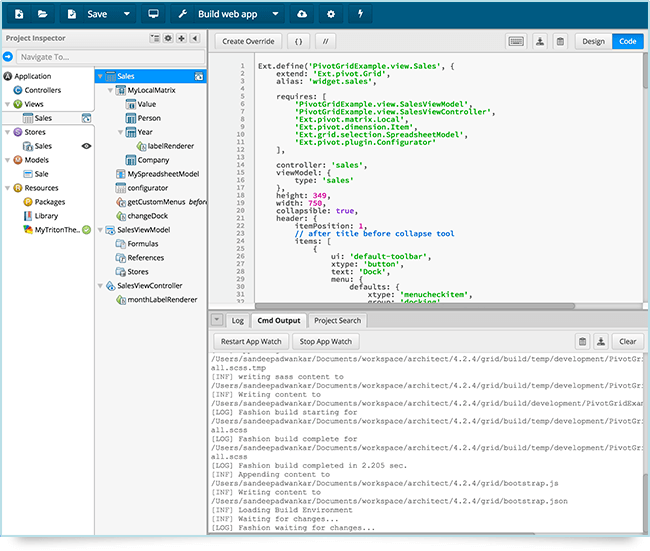
Task: Click the curly braces format icon
Action: point(298,41)
